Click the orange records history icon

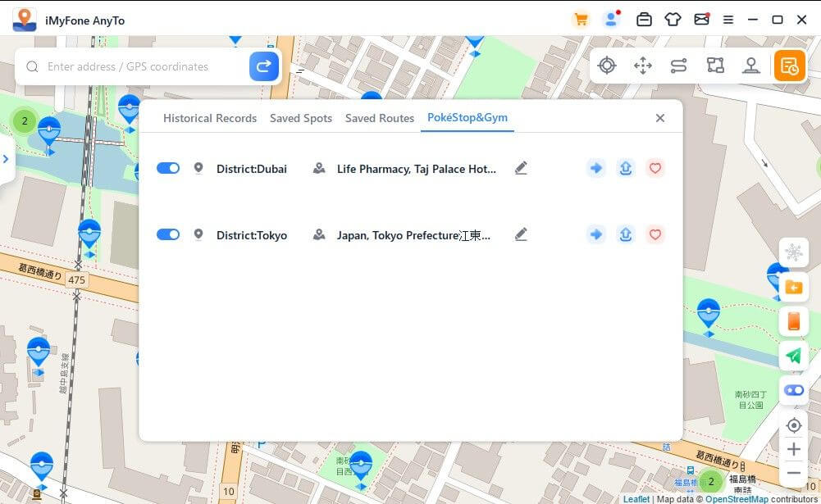tap(789, 66)
